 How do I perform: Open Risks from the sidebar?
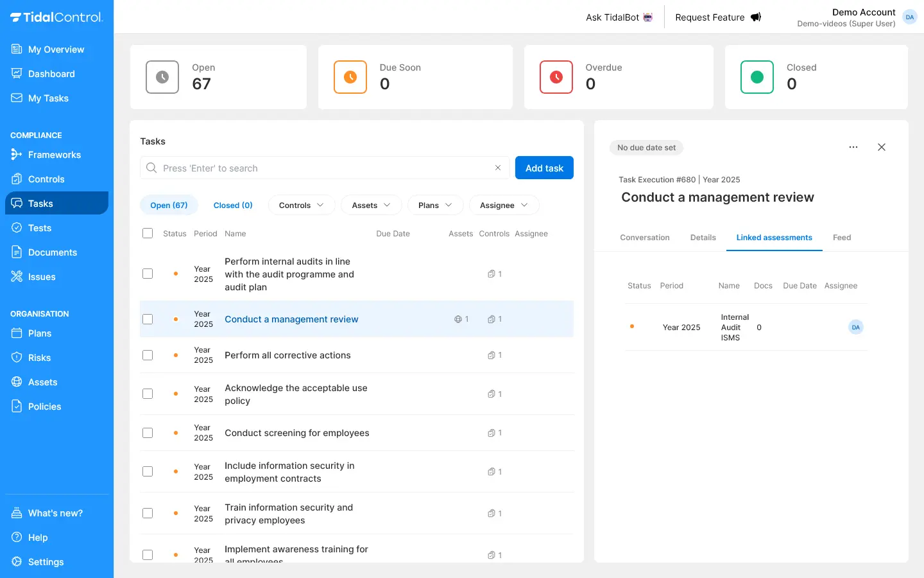coord(39,358)
